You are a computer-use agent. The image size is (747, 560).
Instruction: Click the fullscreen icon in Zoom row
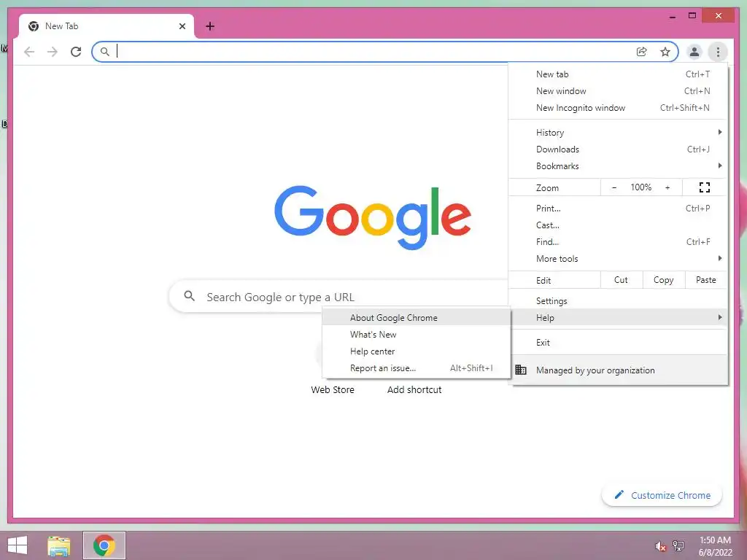705,187
